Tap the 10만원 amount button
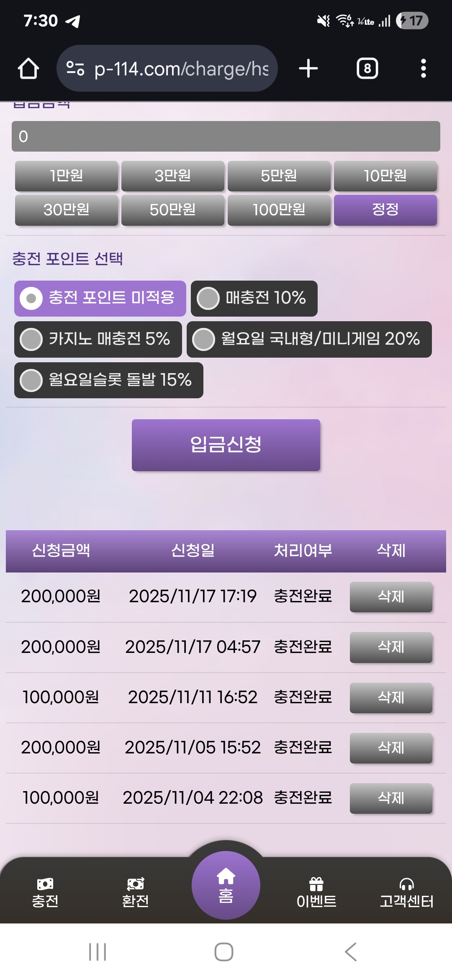 click(385, 176)
